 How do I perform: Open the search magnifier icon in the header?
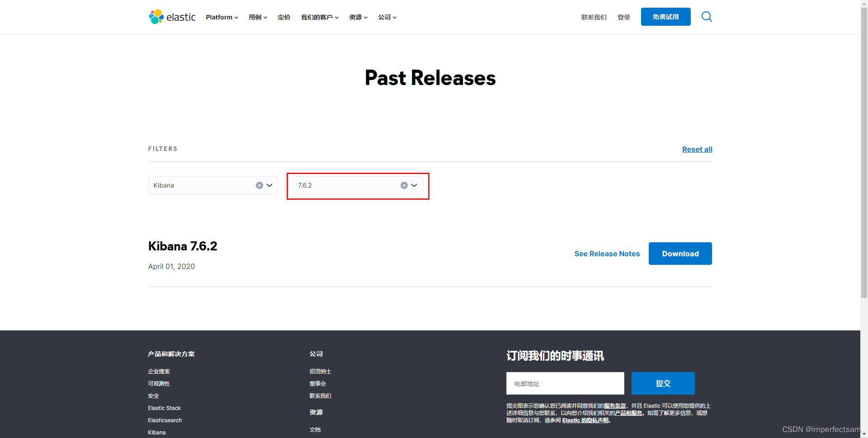tap(707, 17)
